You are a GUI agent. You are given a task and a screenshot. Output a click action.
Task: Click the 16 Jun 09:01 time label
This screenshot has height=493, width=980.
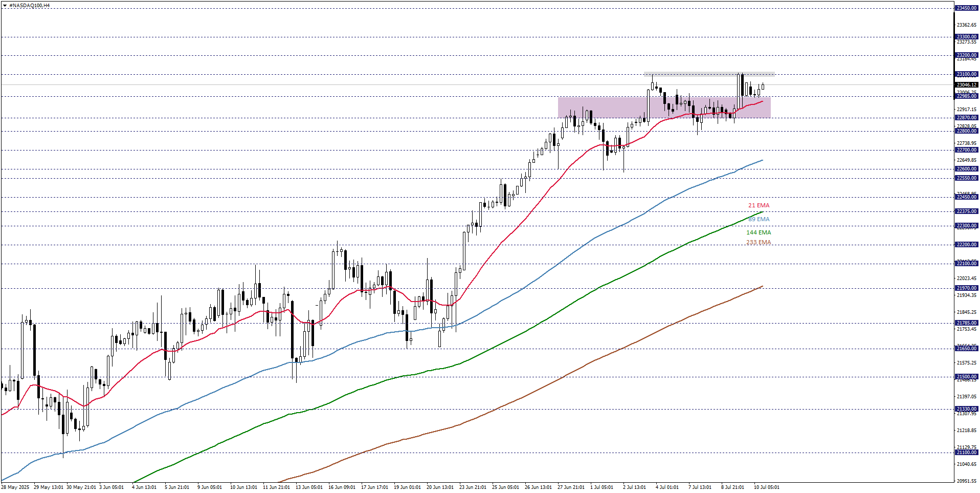pyautogui.click(x=342, y=487)
